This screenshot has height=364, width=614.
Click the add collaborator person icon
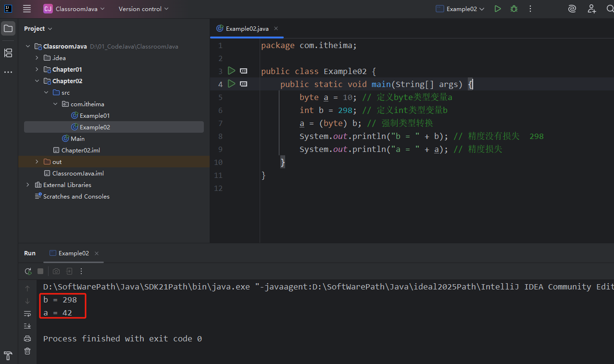pos(592,9)
